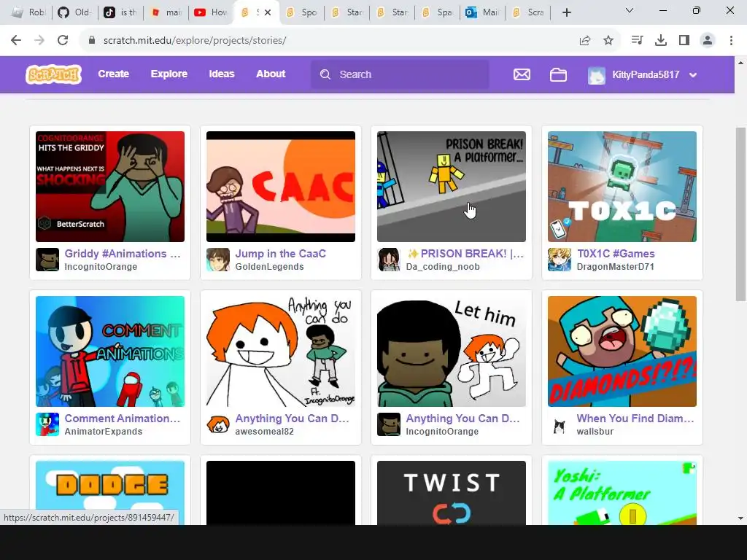The image size is (747, 560).
Task: Switch to the GitHub Old tab
Action: pos(74,12)
